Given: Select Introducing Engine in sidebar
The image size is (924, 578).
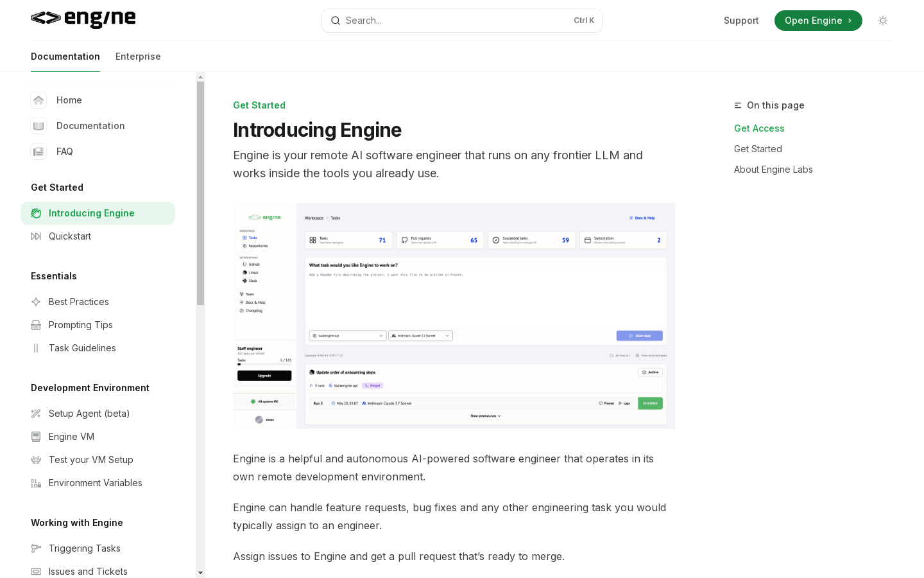Looking at the screenshot, I should [x=98, y=213].
